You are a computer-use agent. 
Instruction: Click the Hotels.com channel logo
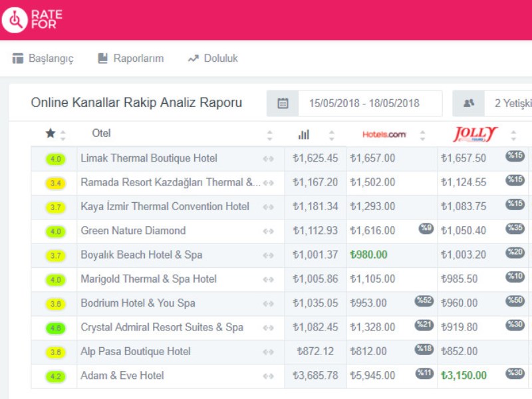click(x=384, y=134)
